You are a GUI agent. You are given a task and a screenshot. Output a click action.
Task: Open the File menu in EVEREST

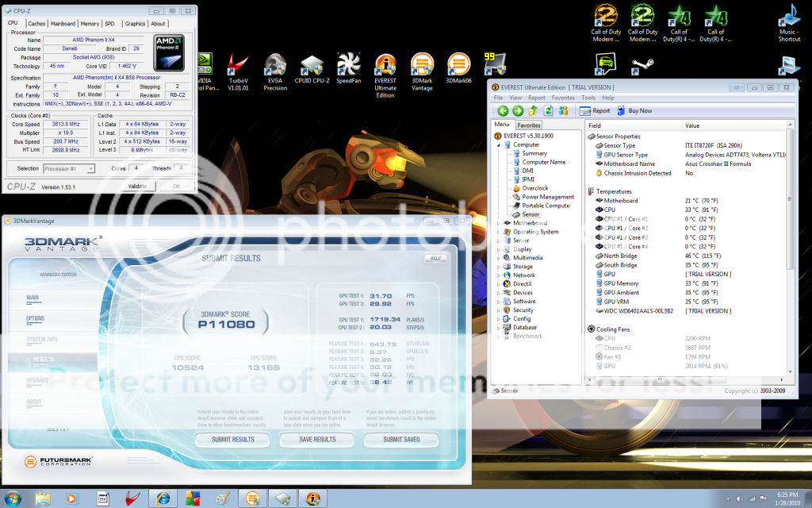(498, 98)
